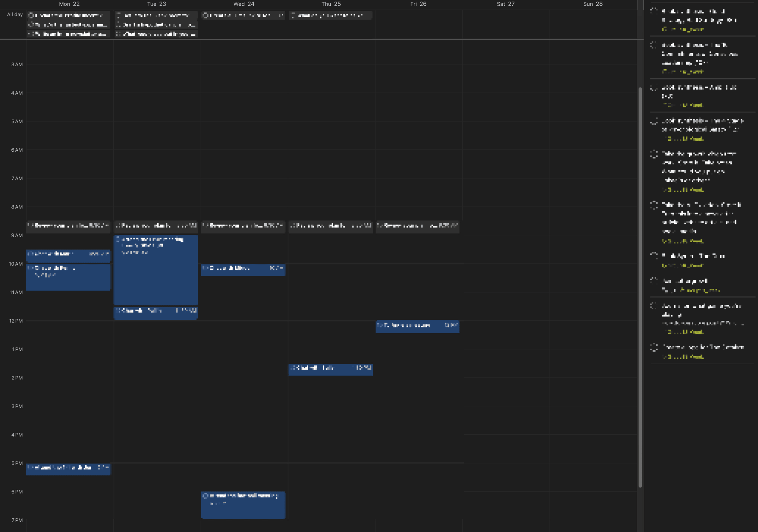Open the Wed 24 10 AM event

click(x=243, y=270)
